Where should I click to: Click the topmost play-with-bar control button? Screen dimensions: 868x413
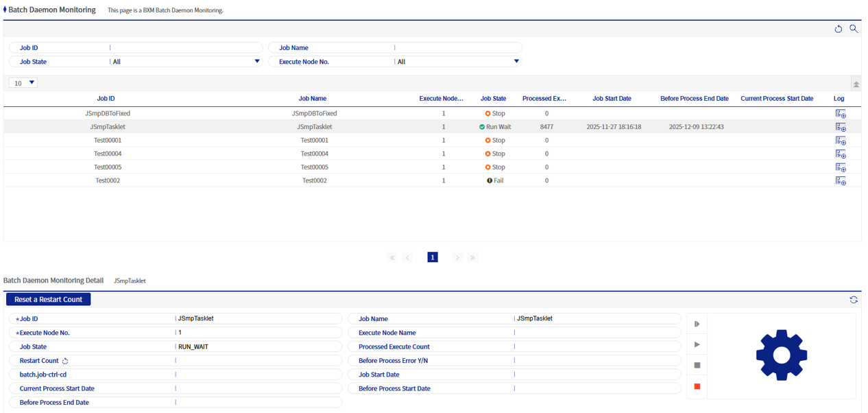pyautogui.click(x=697, y=324)
